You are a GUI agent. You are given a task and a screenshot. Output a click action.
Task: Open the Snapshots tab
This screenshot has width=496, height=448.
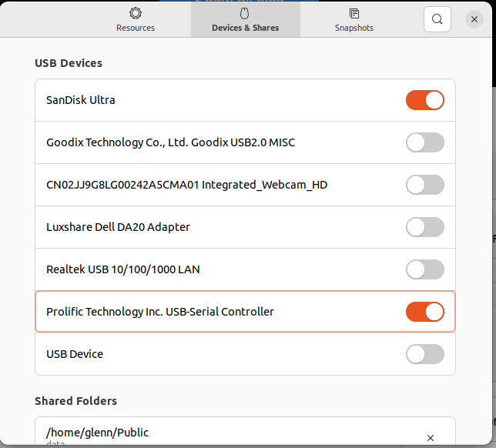pos(354,19)
